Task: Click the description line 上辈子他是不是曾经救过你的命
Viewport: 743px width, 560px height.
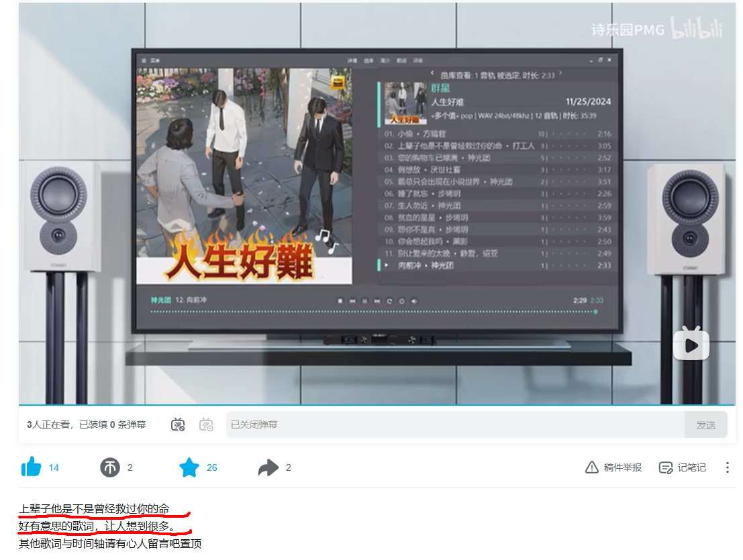Action: [x=94, y=509]
